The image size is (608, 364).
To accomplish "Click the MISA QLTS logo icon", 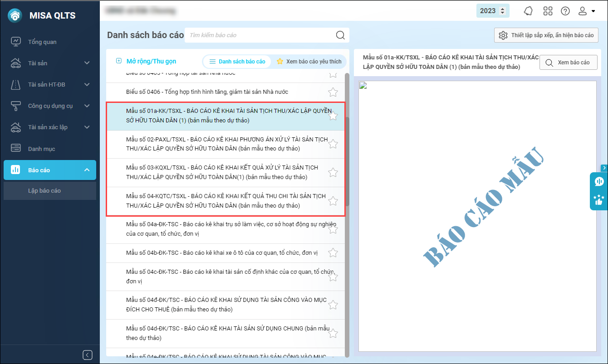I will (15, 15).
